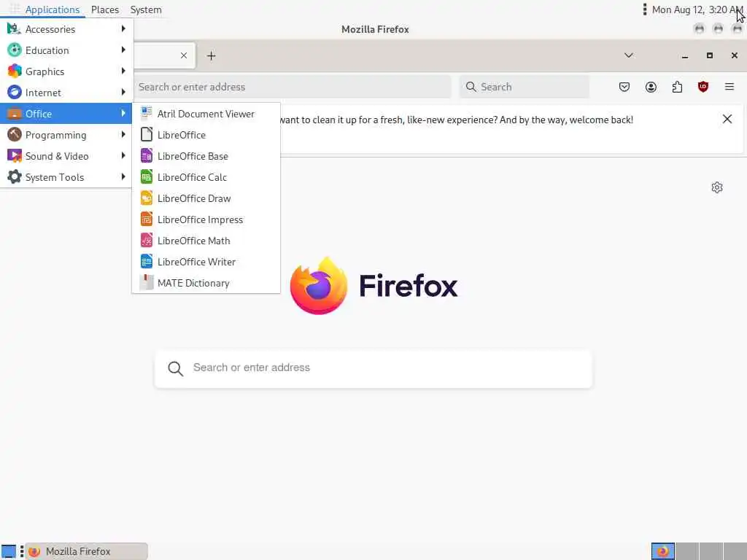Launch LibreOffice Draw
Screen dimensions: 747x560
[x=206, y=198]
